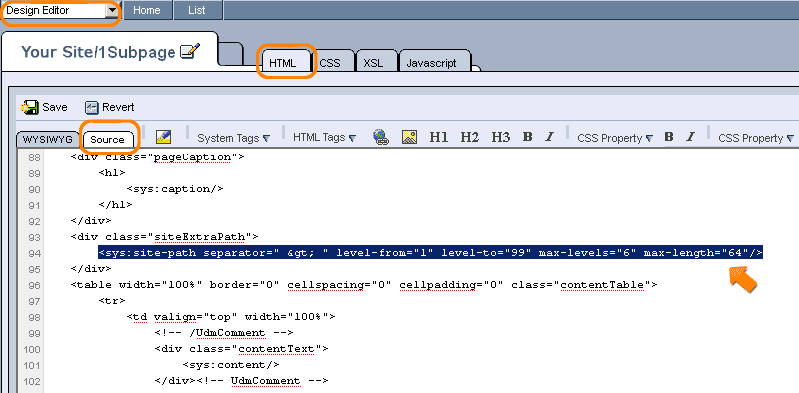
Task: Click the highlighted sys:site-path code line
Action: pos(431,253)
